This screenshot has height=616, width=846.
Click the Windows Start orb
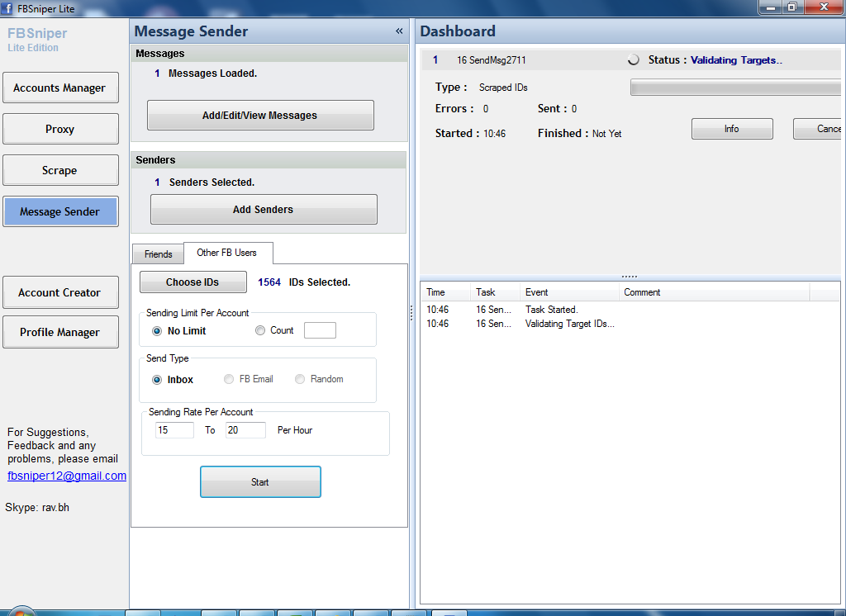pos(21,612)
